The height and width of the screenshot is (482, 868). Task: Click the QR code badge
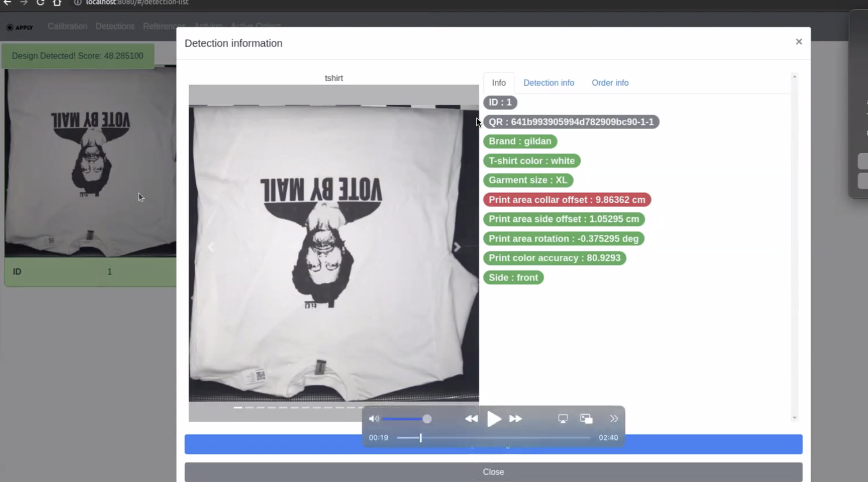pos(571,122)
